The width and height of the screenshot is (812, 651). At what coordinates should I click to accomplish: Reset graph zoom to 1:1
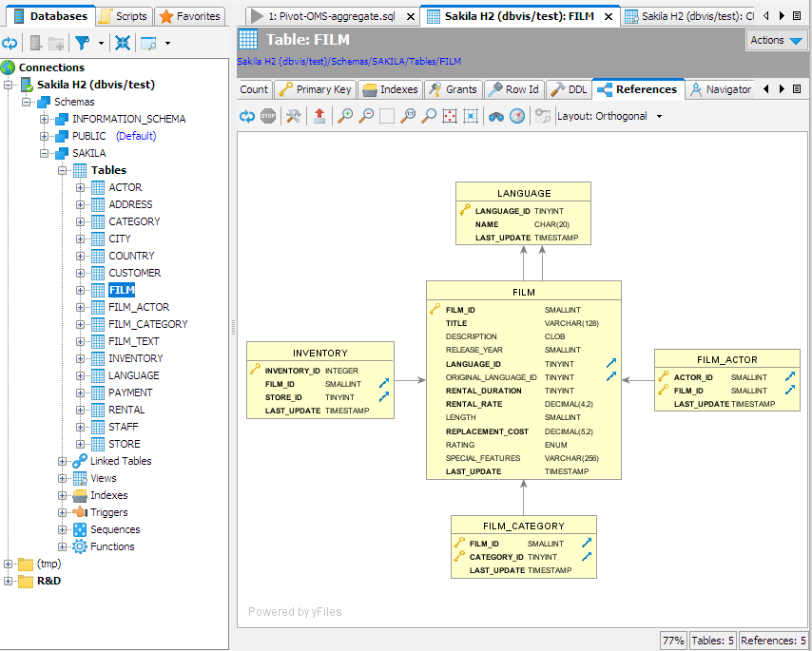click(408, 116)
